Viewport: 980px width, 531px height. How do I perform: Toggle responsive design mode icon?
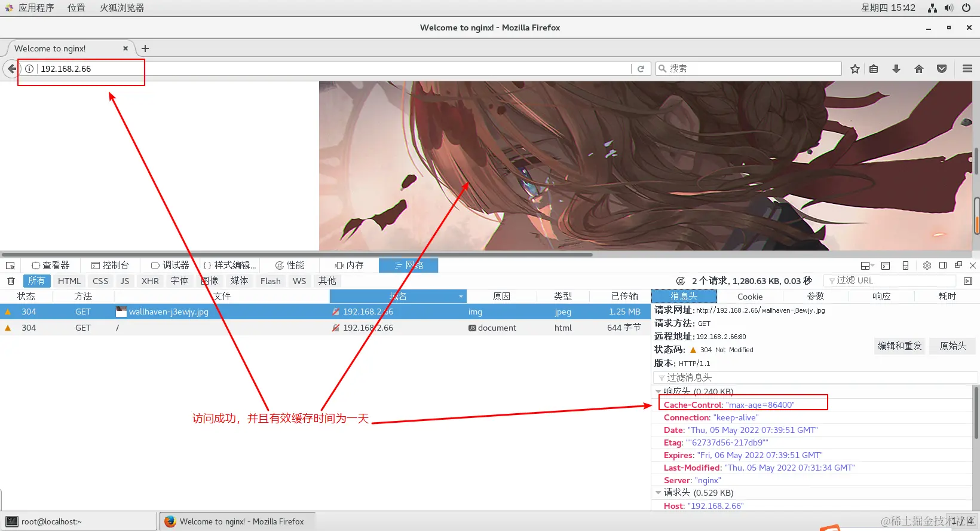click(905, 265)
